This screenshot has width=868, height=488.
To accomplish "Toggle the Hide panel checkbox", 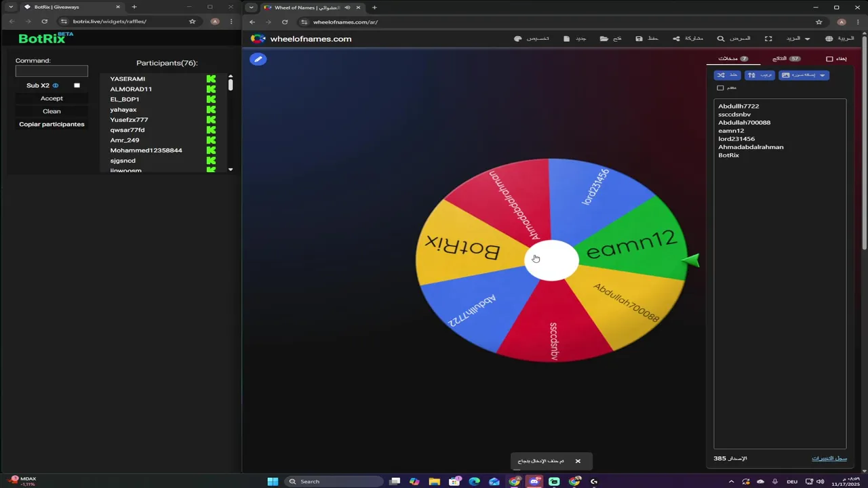I will click(x=829, y=59).
